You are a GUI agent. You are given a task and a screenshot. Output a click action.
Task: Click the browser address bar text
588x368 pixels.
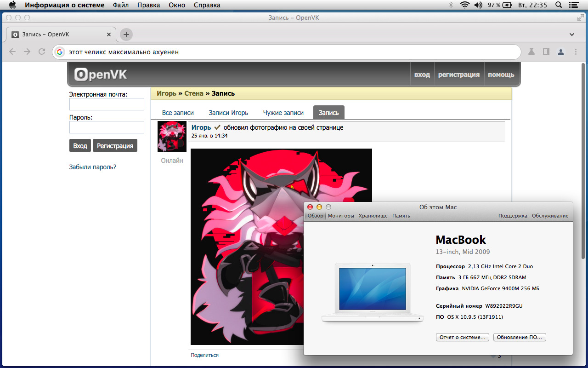click(x=124, y=52)
